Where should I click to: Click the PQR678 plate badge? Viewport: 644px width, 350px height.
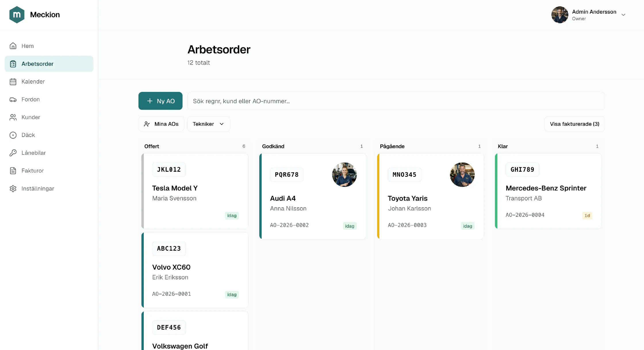(287, 175)
